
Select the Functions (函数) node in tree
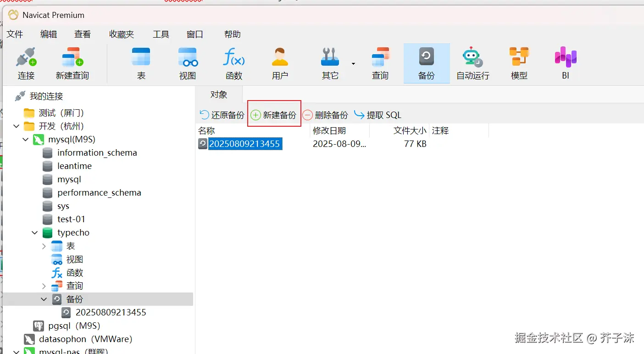pos(74,273)
